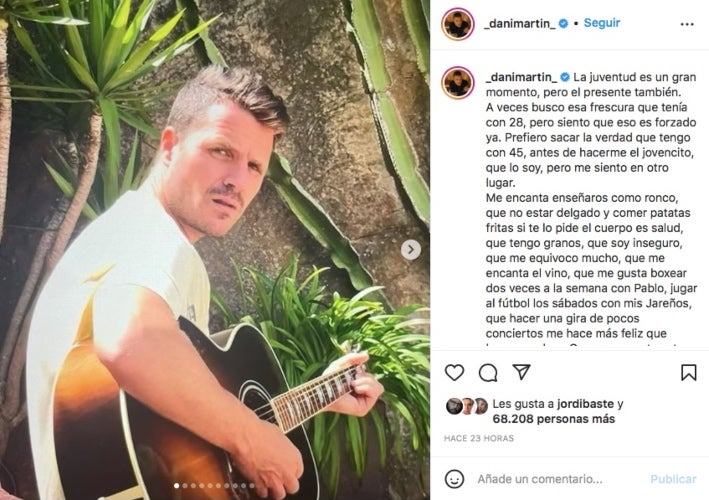Image resolution: width=709 pixels, height=500 pixels.
Task: Go to next photo with arrow chevron
Action: 411,250
